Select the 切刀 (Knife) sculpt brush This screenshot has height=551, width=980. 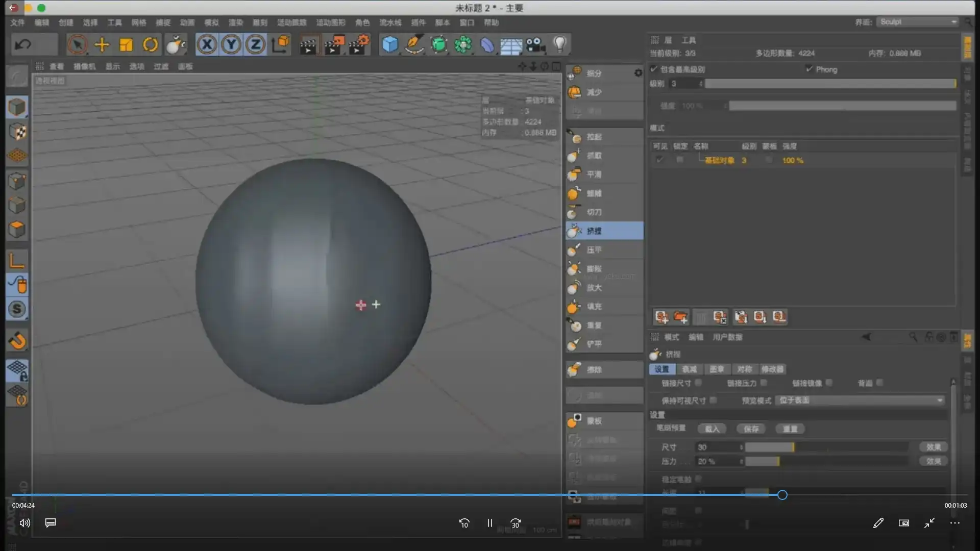click(593, 212)
